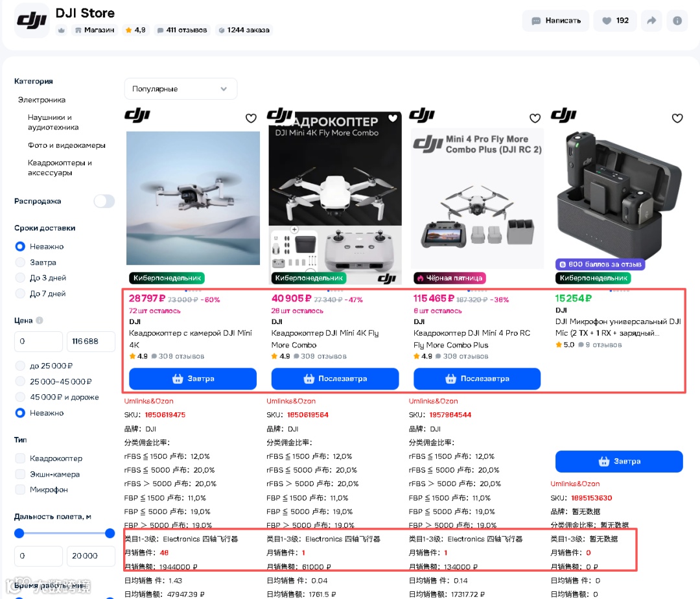Open Электроника category

pos(41,100)
